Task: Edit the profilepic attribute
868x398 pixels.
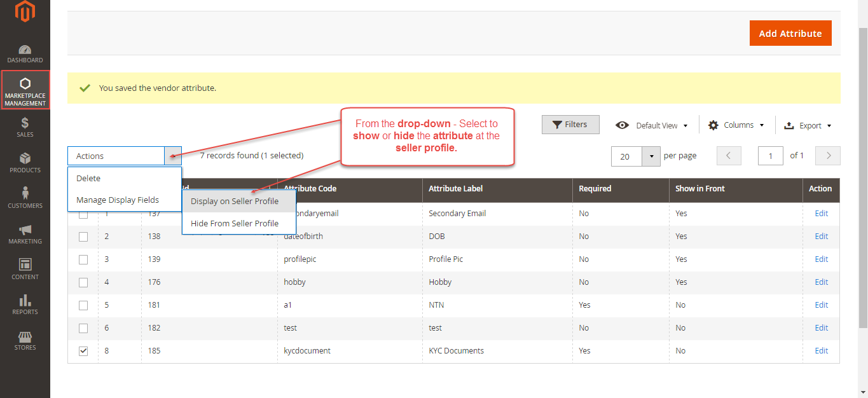Action: [822, 259]
